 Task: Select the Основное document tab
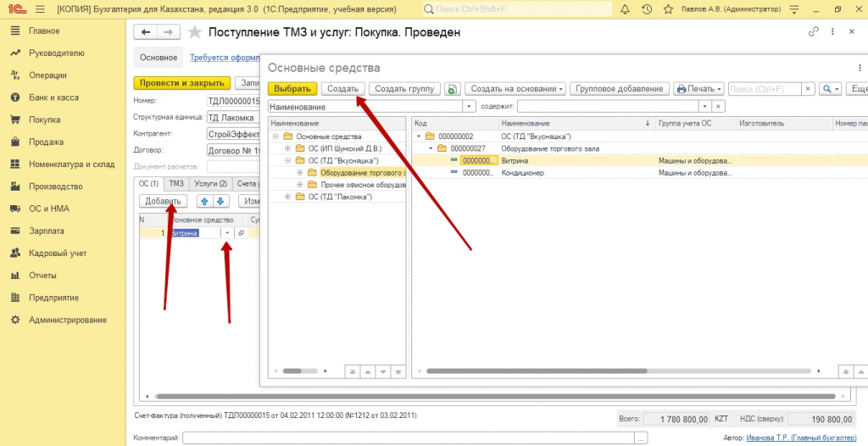click(x=159, y=58)
